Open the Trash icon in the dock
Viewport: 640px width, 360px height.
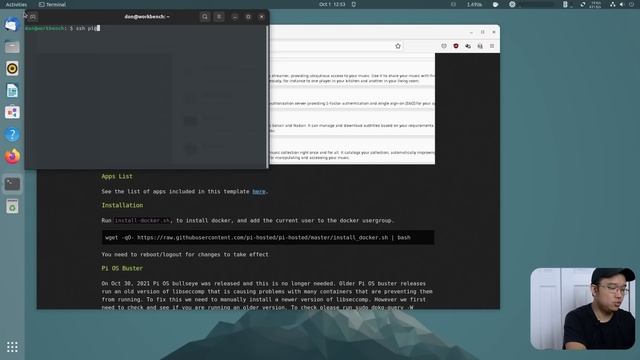12,207
